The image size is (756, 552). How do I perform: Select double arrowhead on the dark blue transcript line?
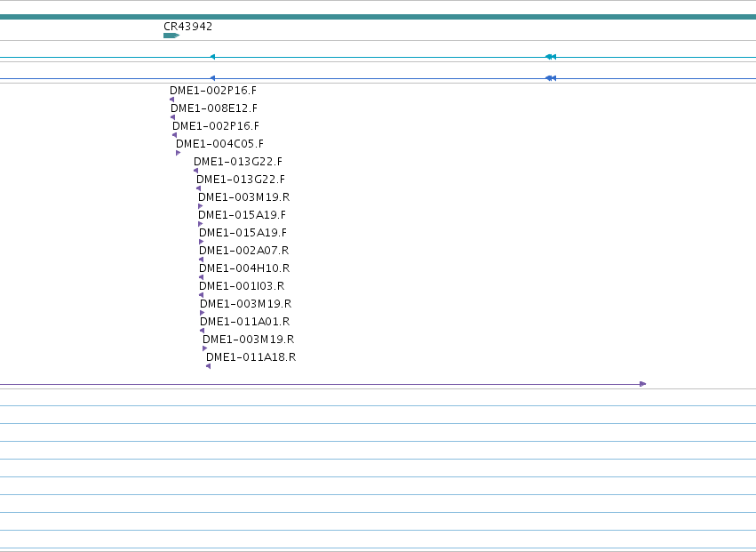[x=551, y=78]
